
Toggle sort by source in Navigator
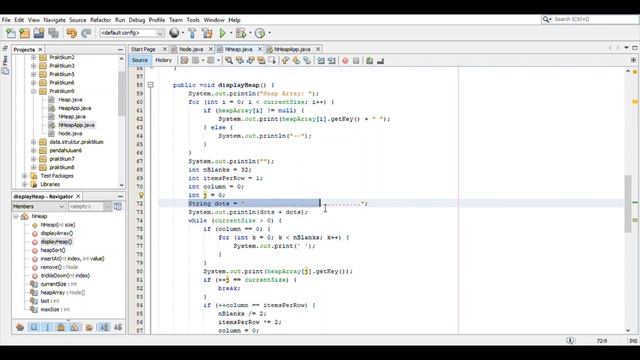click(118, 327)
